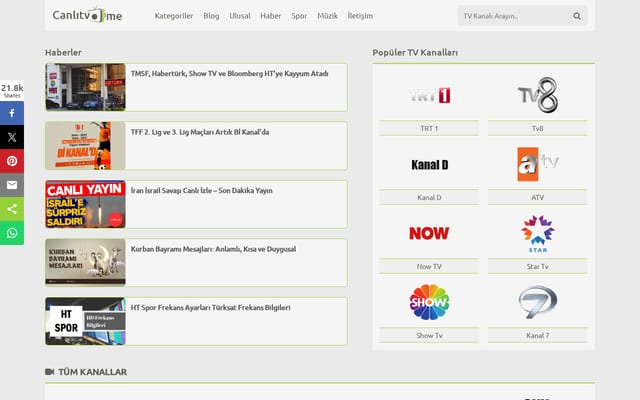Viewport: 640px width, 400px height.
Task: Open the Kategoriler menu
Action: tap(174, 16)
